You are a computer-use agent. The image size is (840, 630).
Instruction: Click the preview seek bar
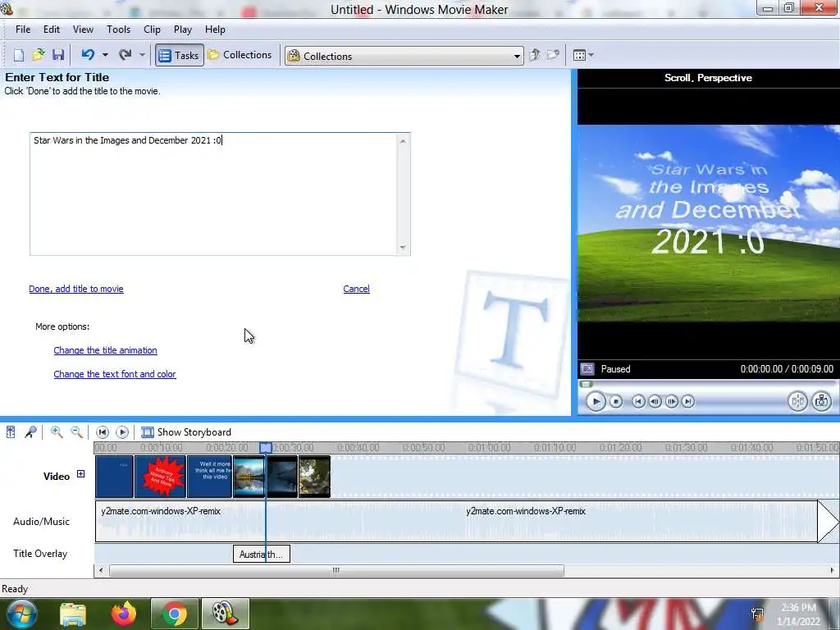(707, 384)
